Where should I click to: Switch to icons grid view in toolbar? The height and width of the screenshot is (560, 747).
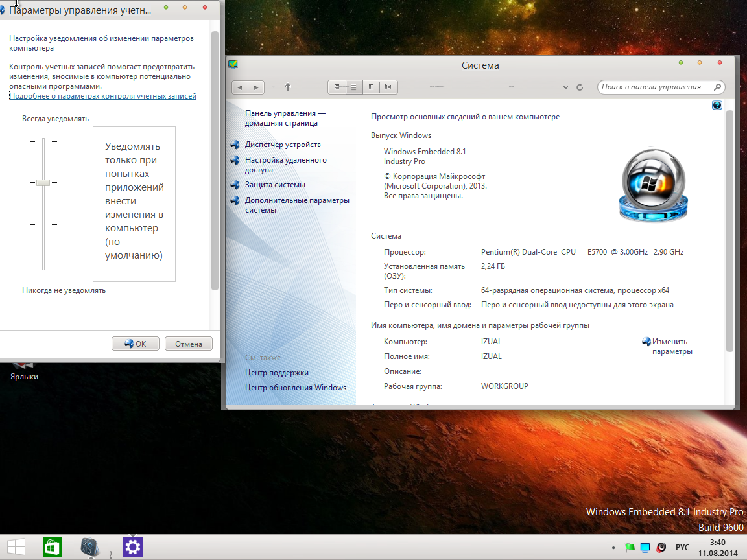click(337, 87)
